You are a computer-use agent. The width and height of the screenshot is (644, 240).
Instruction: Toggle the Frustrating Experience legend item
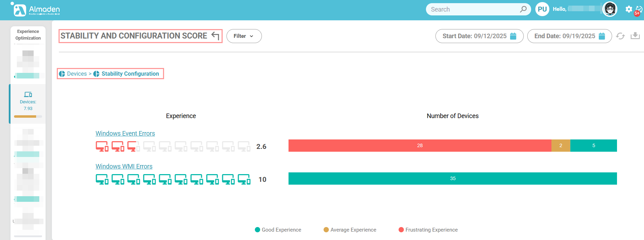(428, 230)
